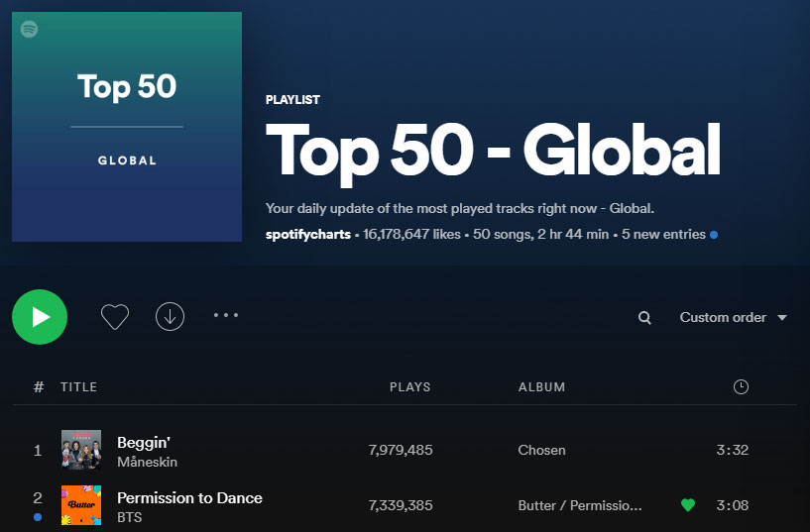Image resolution: width=810 pixels, height=532 pixels.
Task: Click the 3:08 duration for Permission to Dance
Action: 732,505
